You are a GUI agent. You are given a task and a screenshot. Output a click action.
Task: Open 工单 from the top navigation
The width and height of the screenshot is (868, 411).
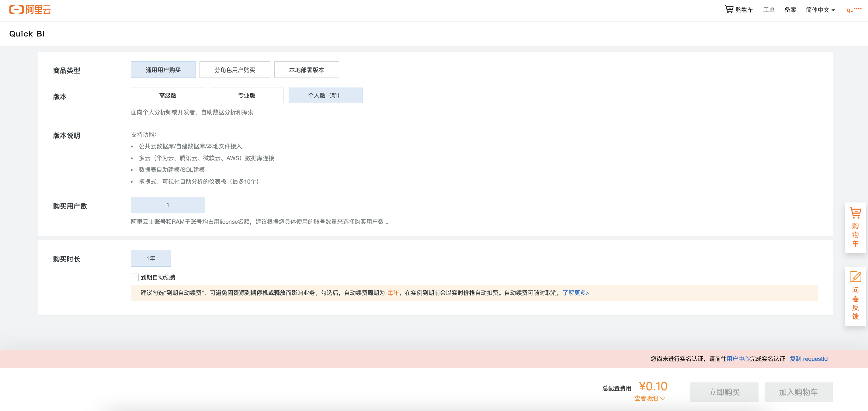coord(768,10)
